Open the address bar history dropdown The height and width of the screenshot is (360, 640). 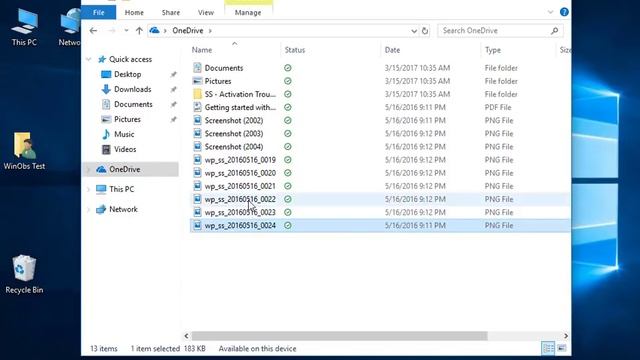pos(414,31)
